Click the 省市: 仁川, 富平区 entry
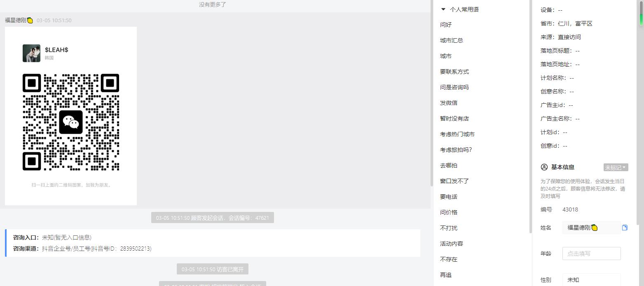Viewport: 644px width, 286px height. pyautogui.click(x=567, y=23)
